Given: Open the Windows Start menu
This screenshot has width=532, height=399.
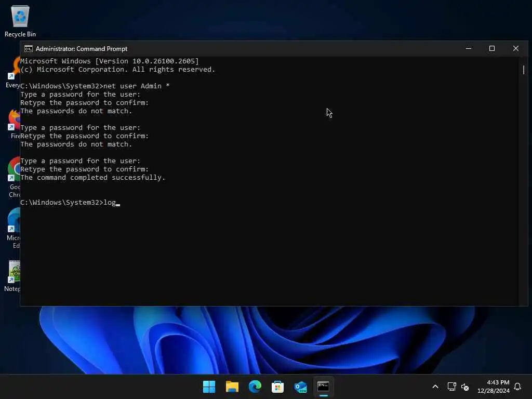Looking at the screenshot, I should [209, 387].
